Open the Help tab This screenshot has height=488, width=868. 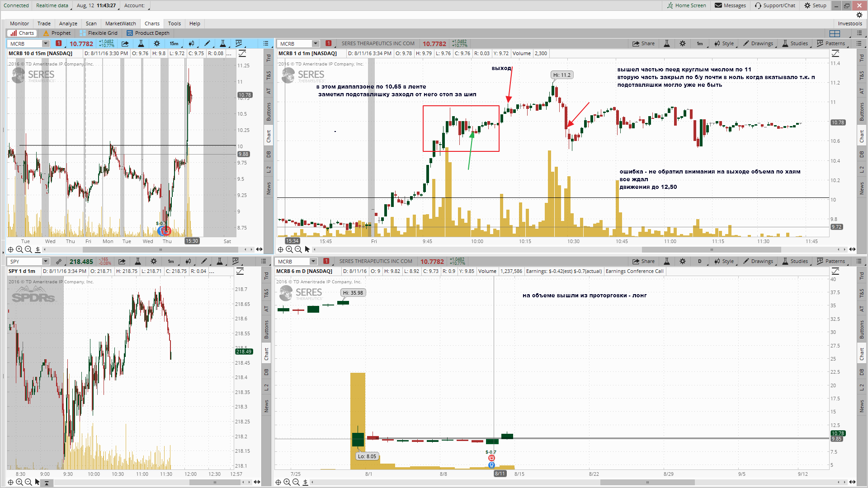click(195, 23)
